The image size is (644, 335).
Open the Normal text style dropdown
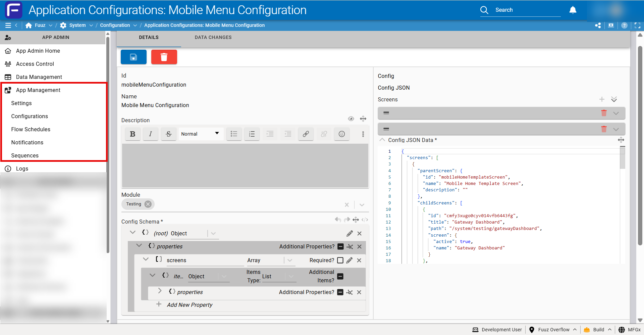point(200,134)
